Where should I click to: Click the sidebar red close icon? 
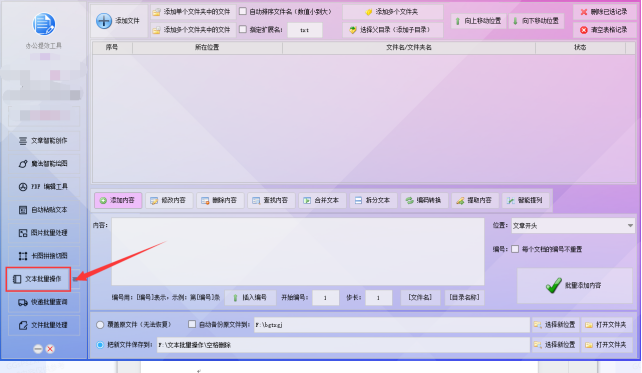(x=50, y=349)
